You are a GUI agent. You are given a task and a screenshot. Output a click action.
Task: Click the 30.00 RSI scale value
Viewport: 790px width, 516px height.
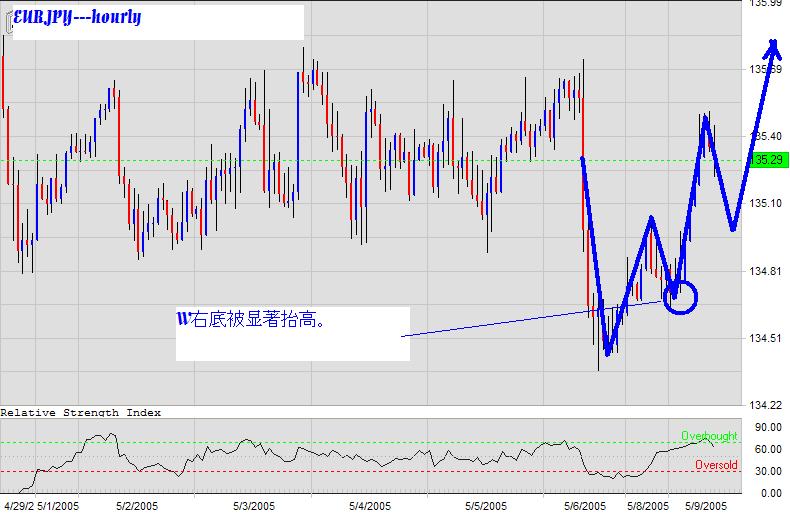click(x=768, y=471)
